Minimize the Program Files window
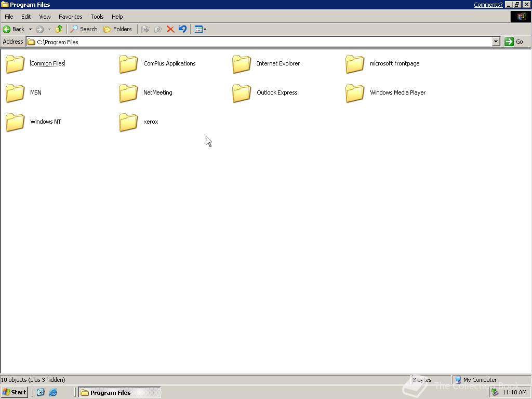 (x=509, y=5)
